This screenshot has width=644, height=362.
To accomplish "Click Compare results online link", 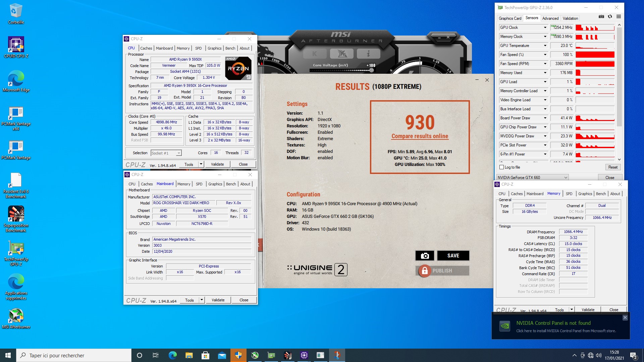I will pos(420,136).
